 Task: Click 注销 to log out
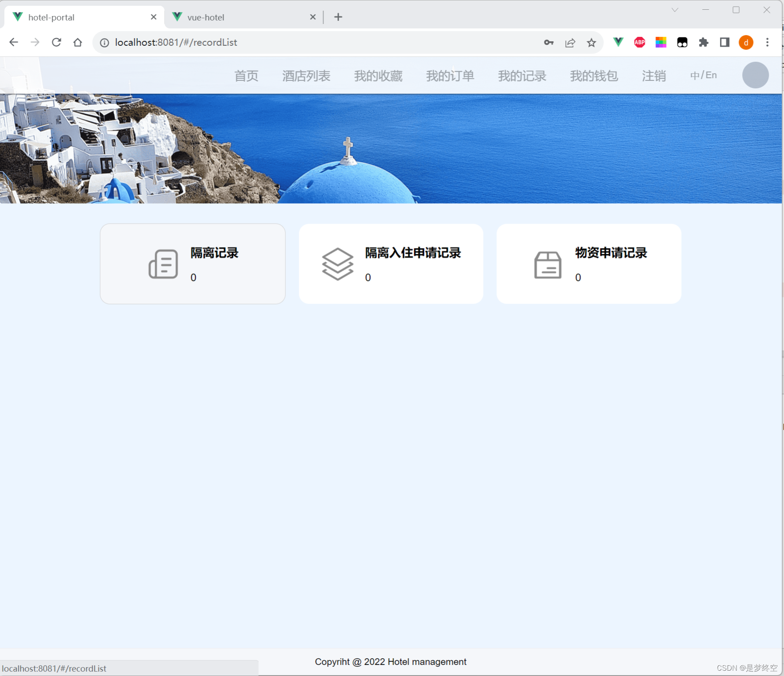[654, 76]
